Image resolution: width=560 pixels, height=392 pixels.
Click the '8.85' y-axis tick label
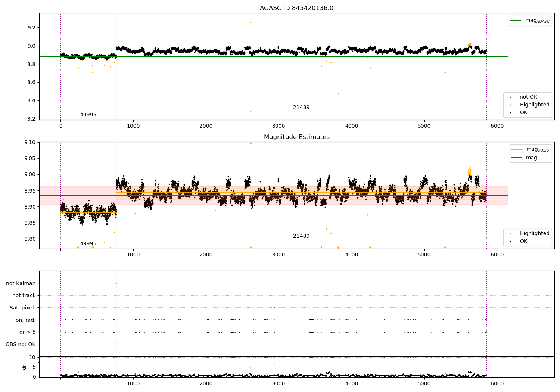pyautogui.click(x=30, y=223)
